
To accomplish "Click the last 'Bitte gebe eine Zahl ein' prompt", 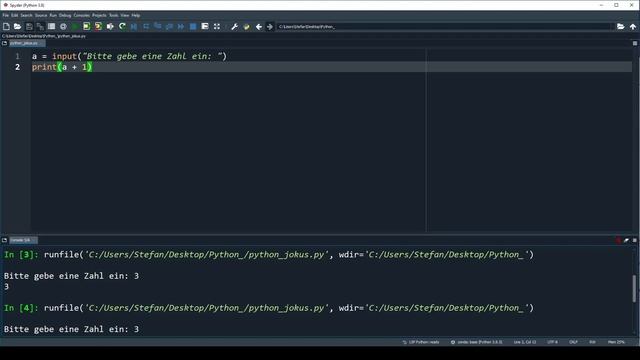I will tap(71, 329).
